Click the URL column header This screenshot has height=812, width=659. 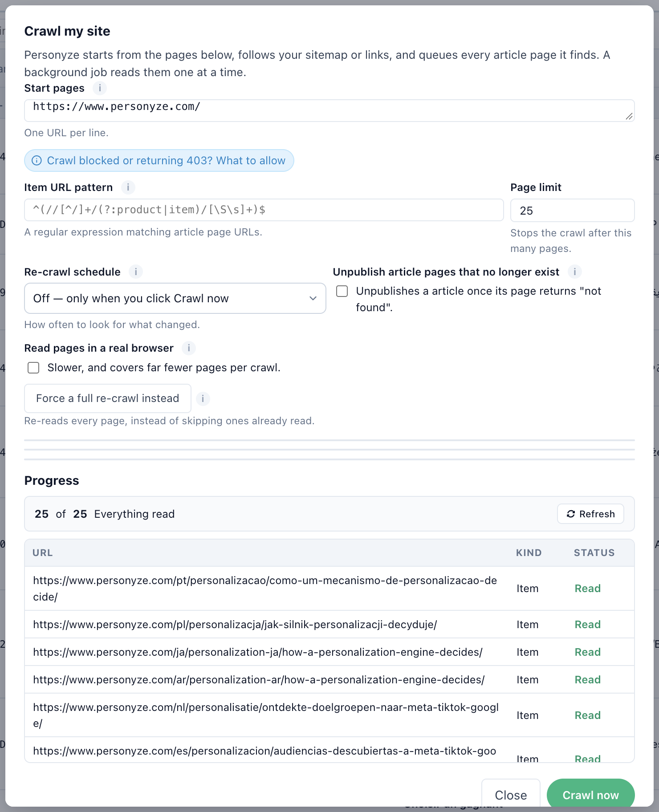[43, 553]
